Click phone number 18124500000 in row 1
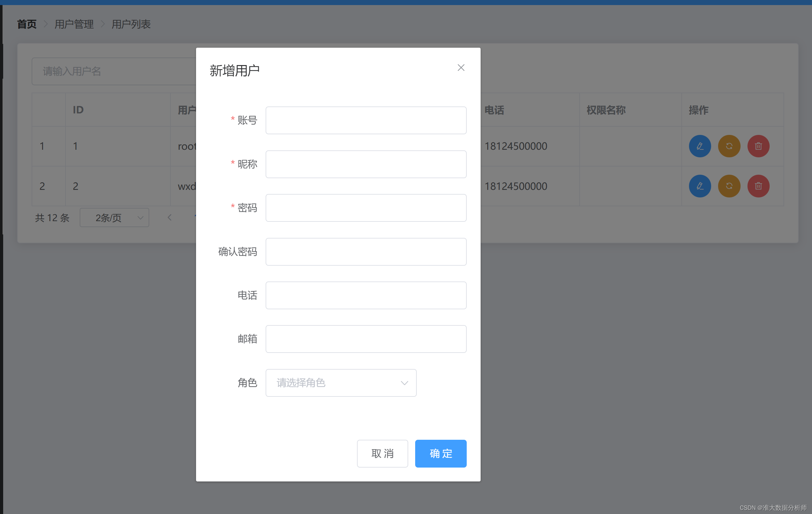The image size is (812, 514). coord(516,146)
